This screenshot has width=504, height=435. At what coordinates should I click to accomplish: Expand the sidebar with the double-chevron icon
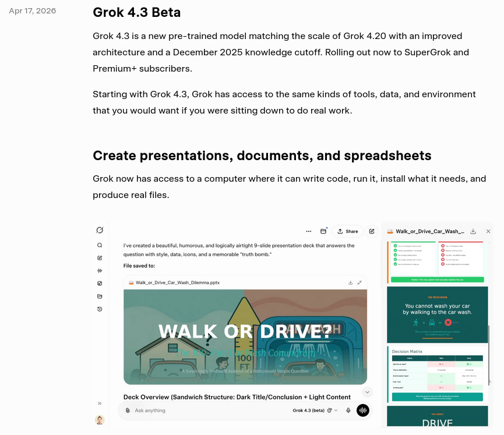(x=100, y=403)
